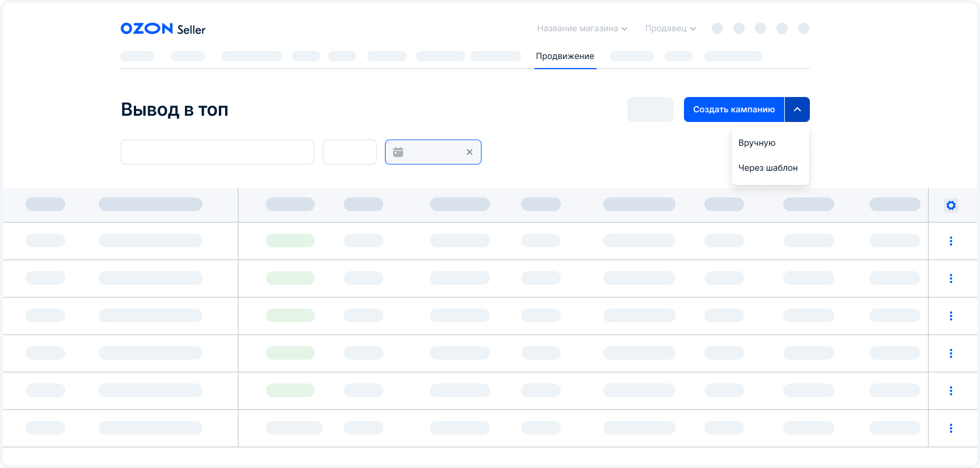Image resolution: width=980 pixels, height=468 pixels.
Task: Select Вручную from the dropdown menu
Action: (x=757, y=143)
